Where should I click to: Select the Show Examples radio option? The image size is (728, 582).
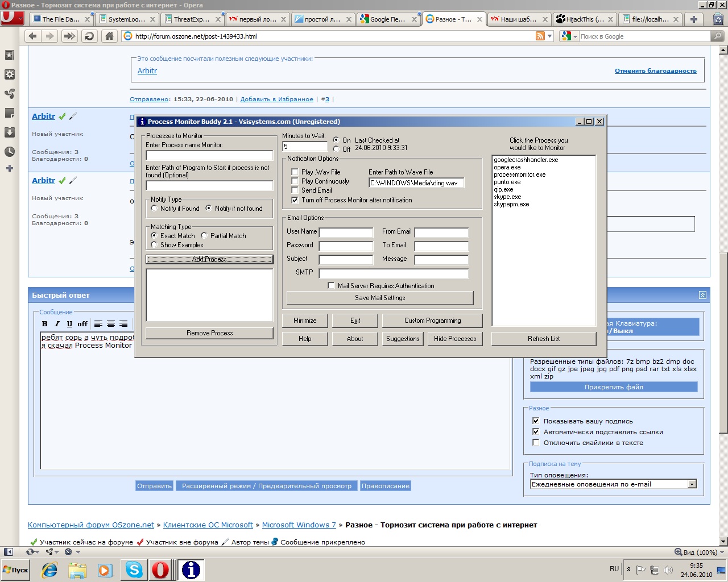[x=154, y=245]
